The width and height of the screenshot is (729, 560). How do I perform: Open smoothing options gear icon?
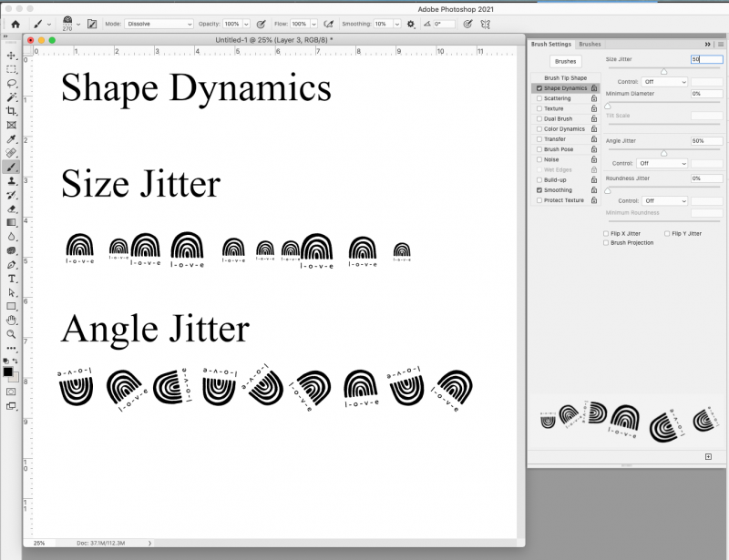click(411, 25)
